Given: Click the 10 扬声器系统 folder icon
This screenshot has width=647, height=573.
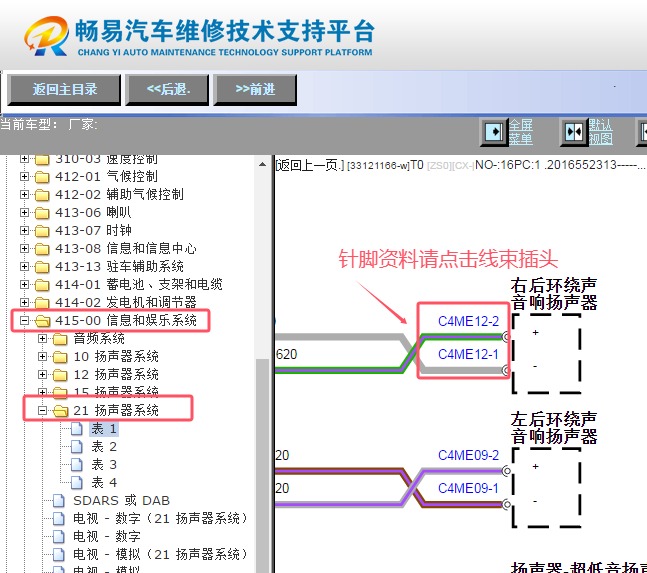Looking at the screenshot, I should [x=60, y=357].
